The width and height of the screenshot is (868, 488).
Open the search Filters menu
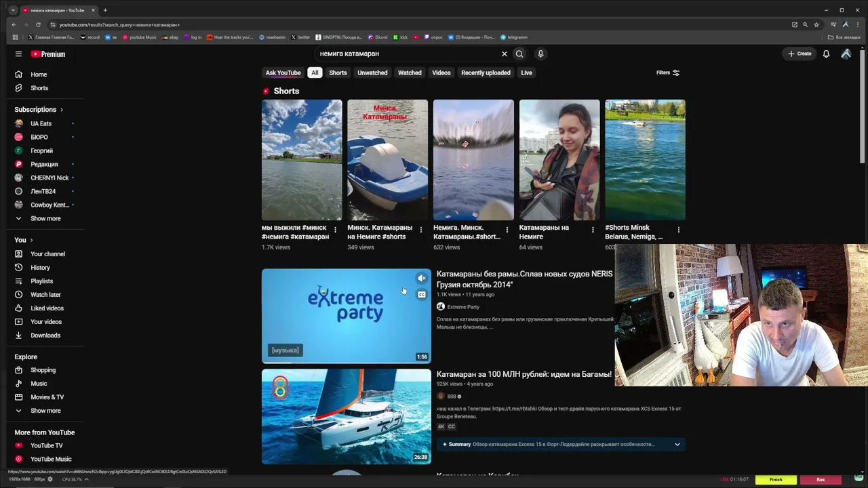click(x=668, y=73)
